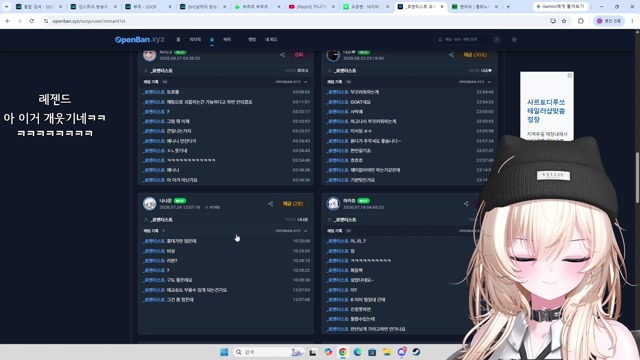Select the active blue icon nav tab
The height and width of the screenshot is (360, 640).
click(x=212, y=40)
